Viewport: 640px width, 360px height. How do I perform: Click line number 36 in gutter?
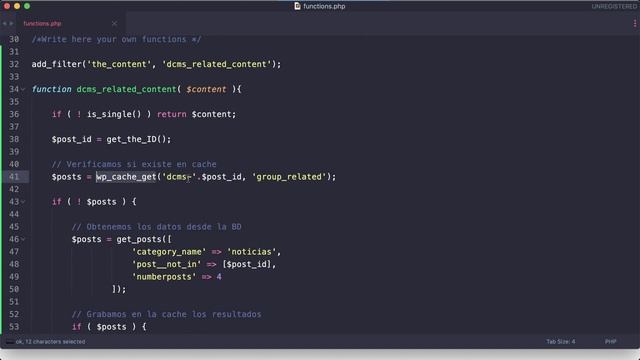14,114
